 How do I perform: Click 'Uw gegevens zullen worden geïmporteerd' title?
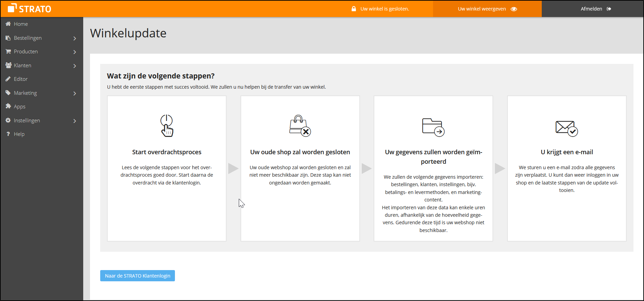click(433, 157)
